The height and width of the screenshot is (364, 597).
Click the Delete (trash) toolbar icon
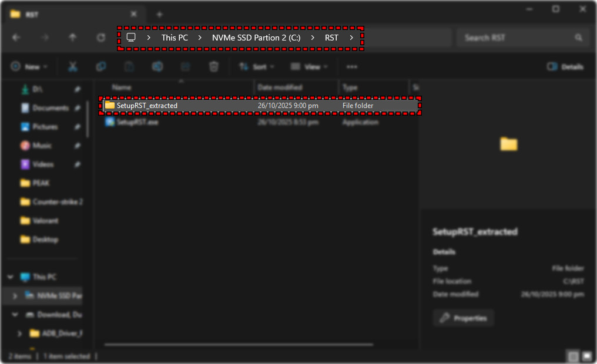click(214, 66)
